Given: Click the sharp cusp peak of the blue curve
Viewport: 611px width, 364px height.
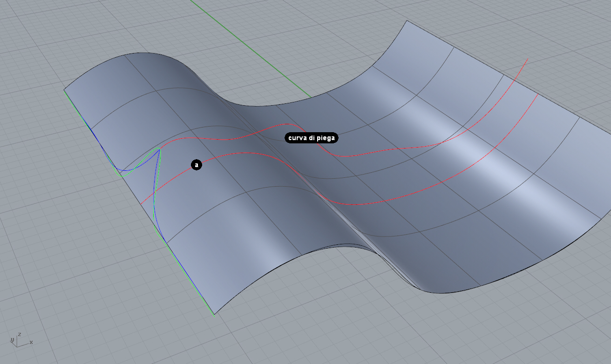Looking at the screenshot, I should (x=159, y=148).
